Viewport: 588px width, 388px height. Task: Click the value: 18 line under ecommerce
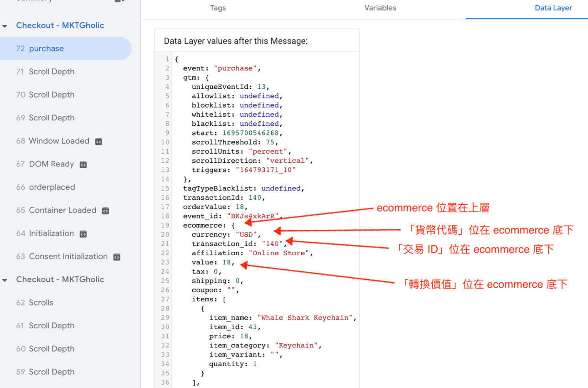(213, 262)
